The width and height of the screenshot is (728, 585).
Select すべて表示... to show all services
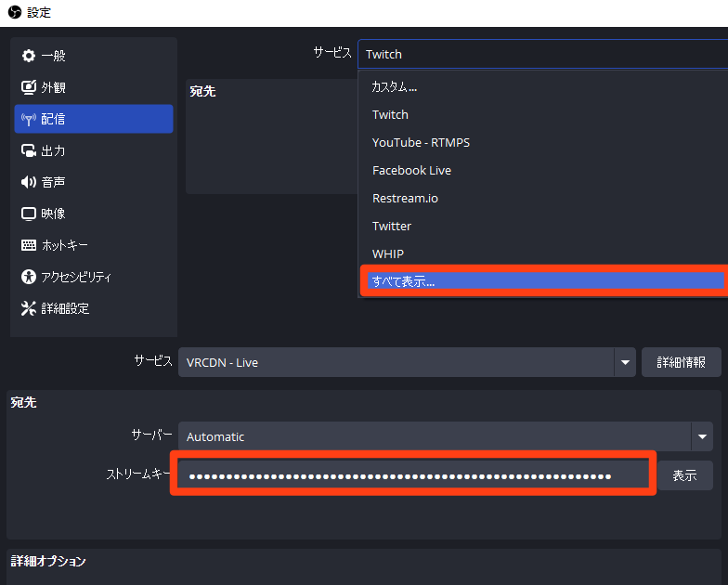coord(403,281)
